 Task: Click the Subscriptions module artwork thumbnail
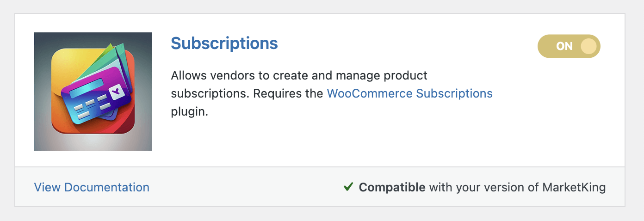coord(93,92)
